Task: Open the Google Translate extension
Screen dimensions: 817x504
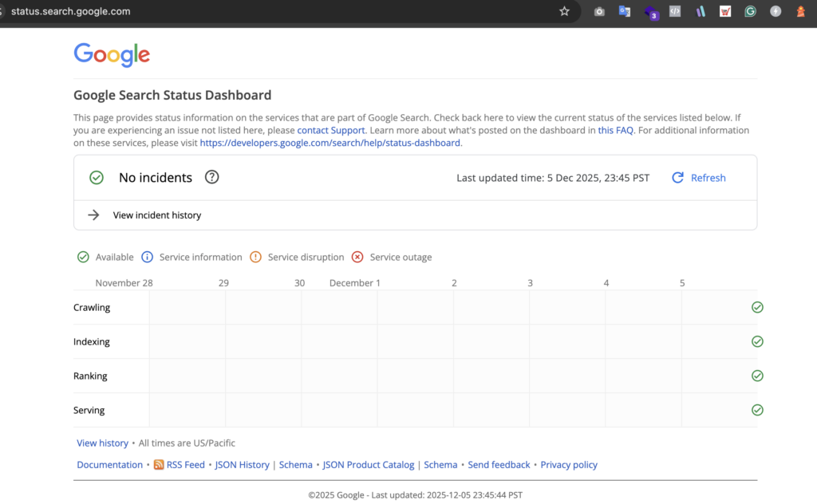Action: 625,11
